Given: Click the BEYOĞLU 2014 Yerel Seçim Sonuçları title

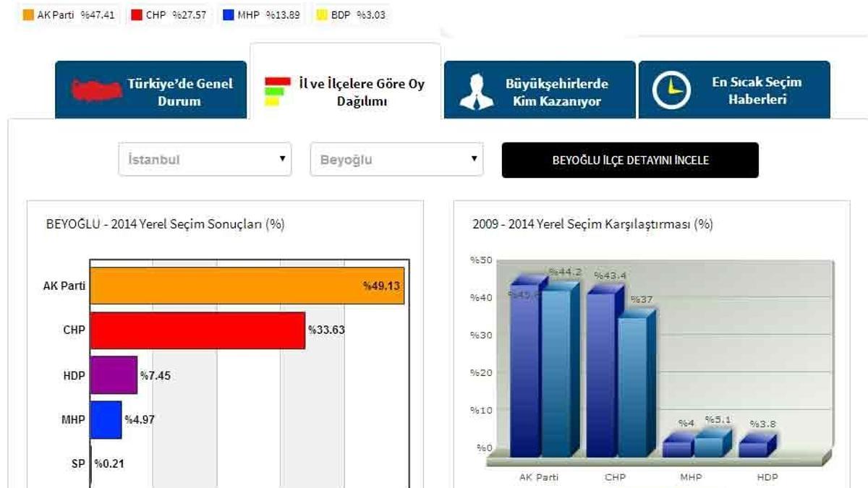Looking at the screenshot, I should pos(165,224).
